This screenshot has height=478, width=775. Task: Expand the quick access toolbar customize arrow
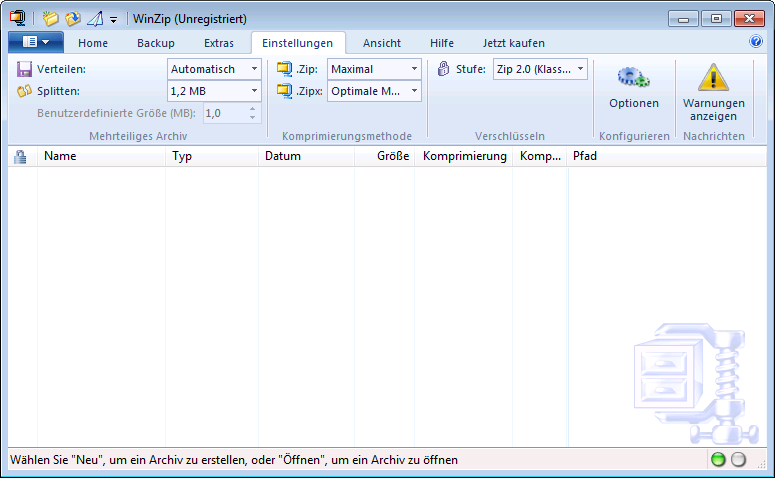point(114,20)
